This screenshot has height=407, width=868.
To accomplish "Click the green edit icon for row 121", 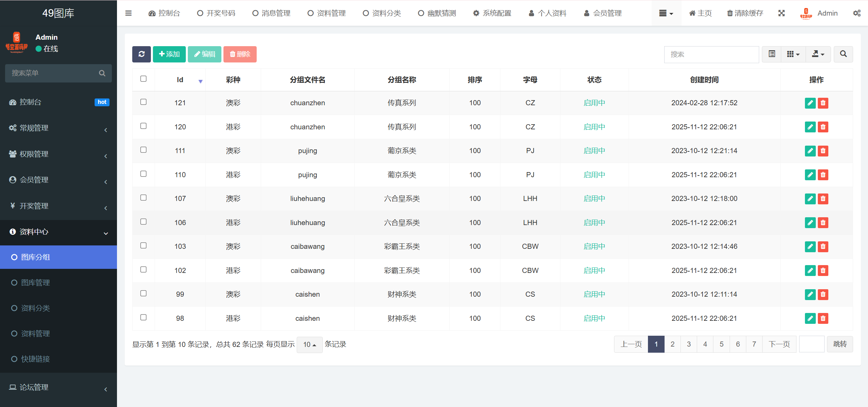I will [810, 103].
